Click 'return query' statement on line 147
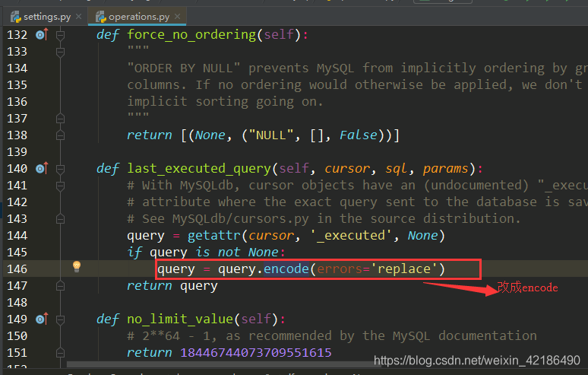Image resolution: width=588 pixels, height=375 pixels. (172, 286)
